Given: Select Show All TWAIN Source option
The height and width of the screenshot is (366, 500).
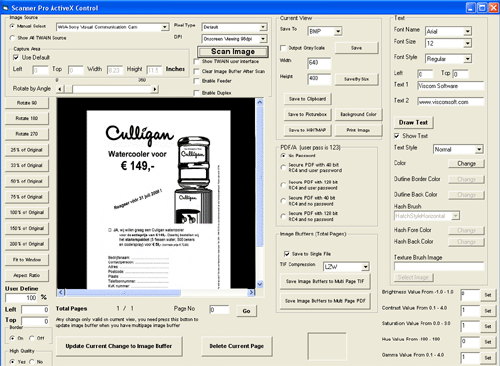Looking at the screenshot, I should pyautogui.click(x=12, y=38).
